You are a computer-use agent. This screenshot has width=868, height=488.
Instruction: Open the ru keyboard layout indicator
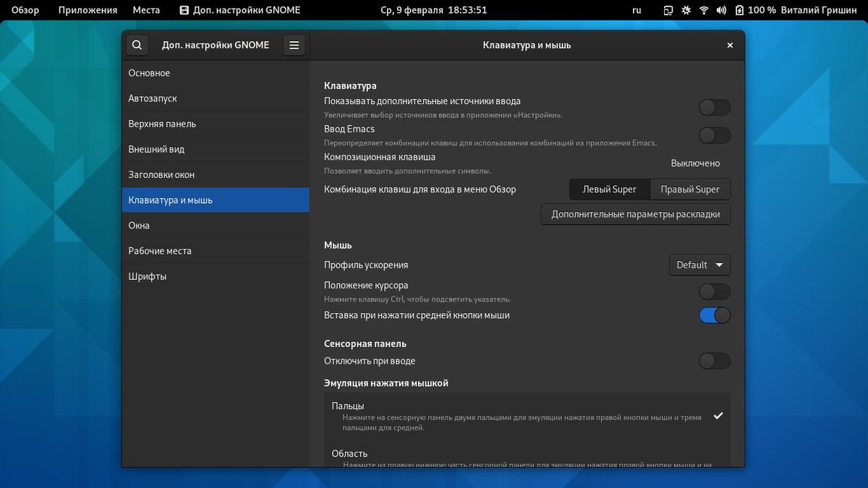(x=637, y=10)
